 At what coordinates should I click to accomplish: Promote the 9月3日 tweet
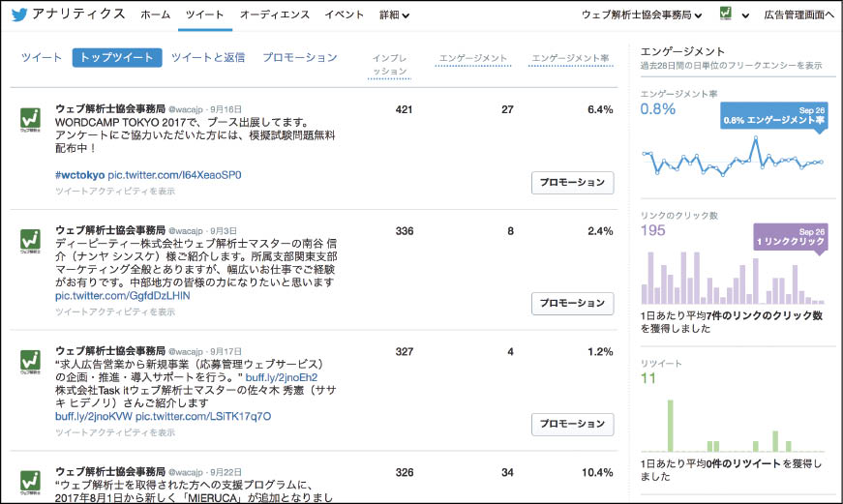[573, 304]
